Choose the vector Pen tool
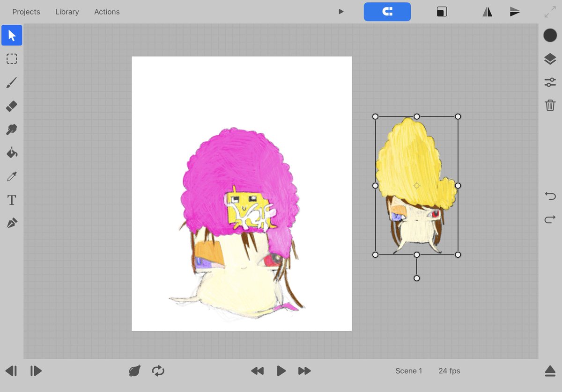The width and height of the screenshot is (562, 392). pos(12,223)
